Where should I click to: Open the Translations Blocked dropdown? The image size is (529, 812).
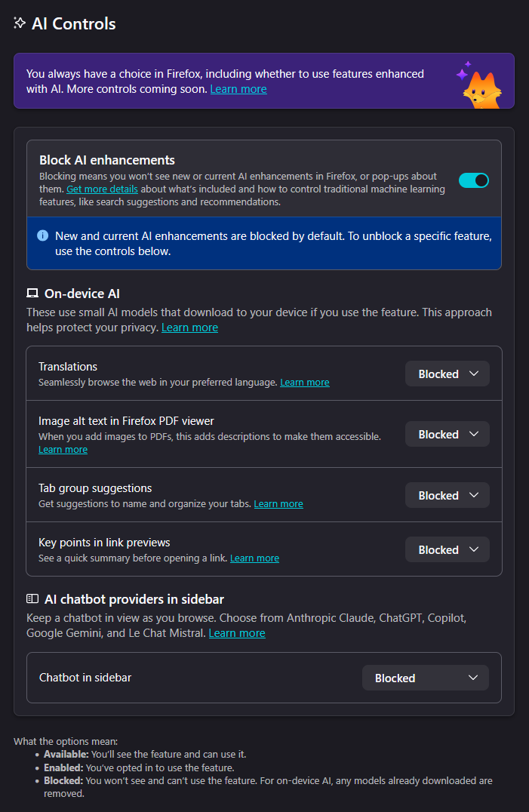[x=447, y=374]
